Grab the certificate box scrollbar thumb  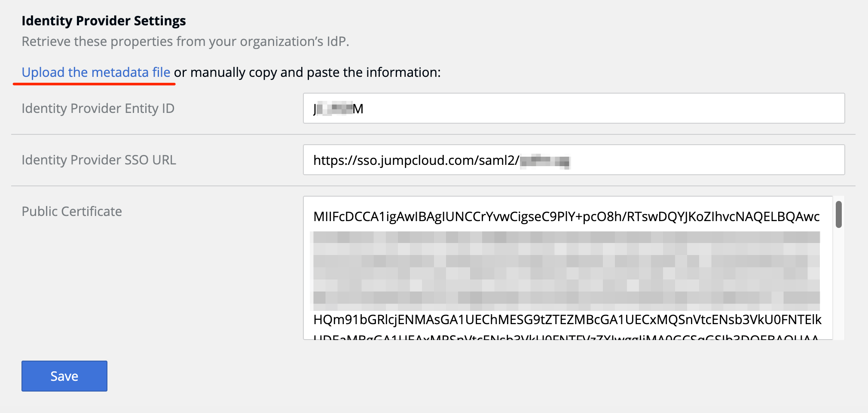pyautogui.click(x=838, y=214)
